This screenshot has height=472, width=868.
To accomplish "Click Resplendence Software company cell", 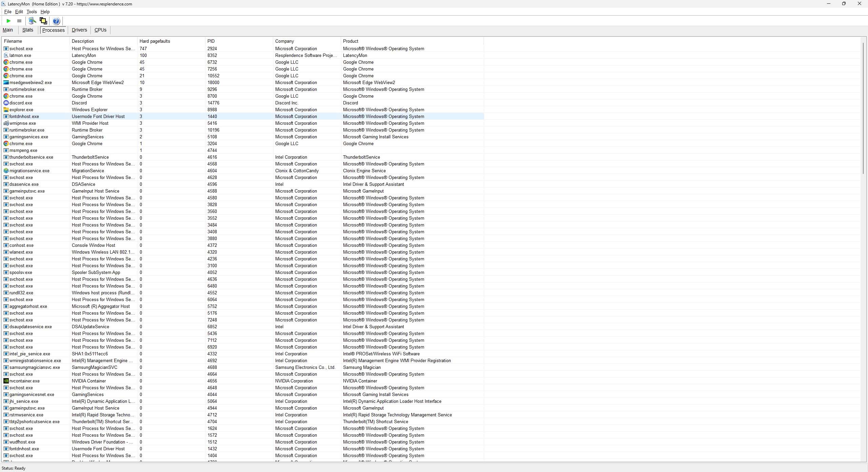I will pos(306,55).
